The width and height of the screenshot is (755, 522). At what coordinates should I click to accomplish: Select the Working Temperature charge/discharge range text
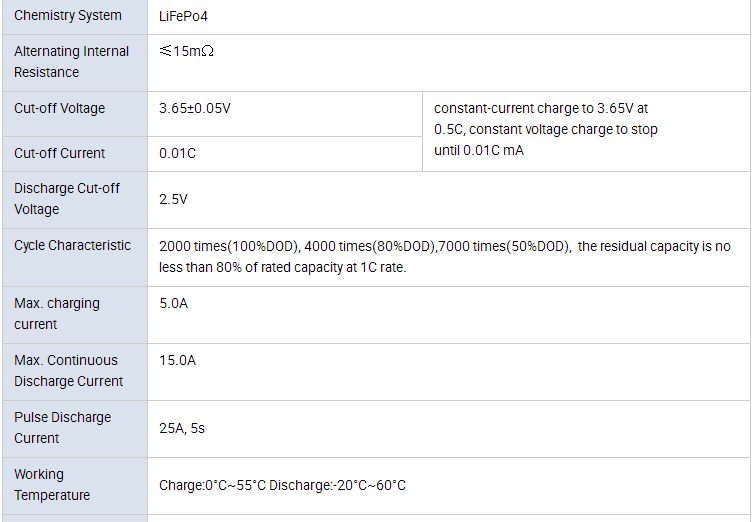[x=282, y=485]
